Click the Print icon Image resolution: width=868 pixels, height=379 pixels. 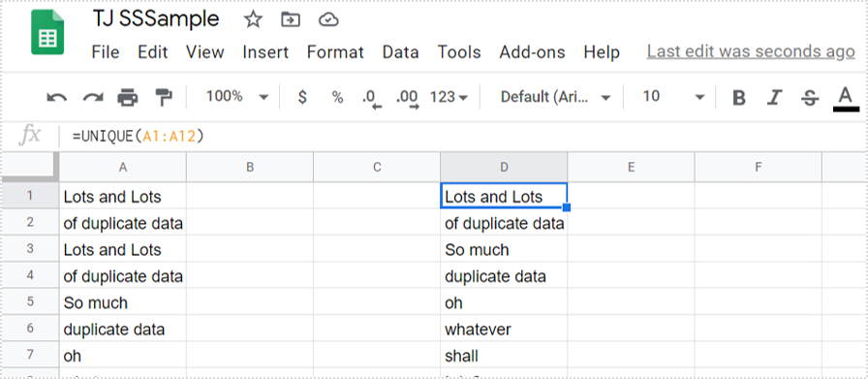point(128,98)
